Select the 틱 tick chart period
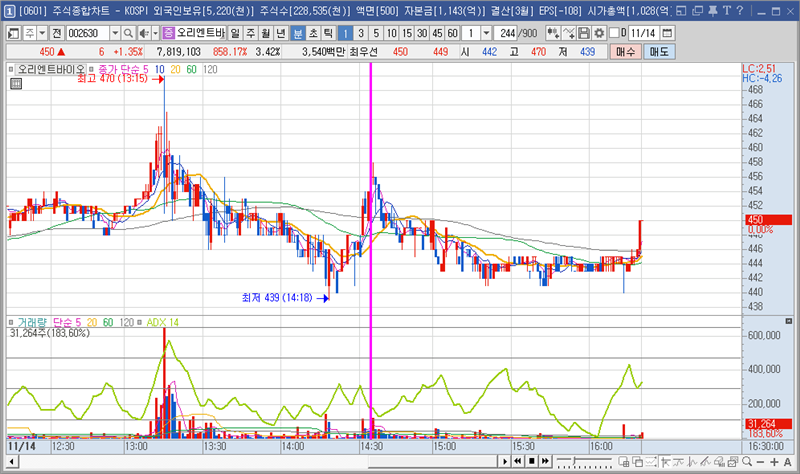Image resolution: width=800 pixels, height=474 pixels. [328, 33]
